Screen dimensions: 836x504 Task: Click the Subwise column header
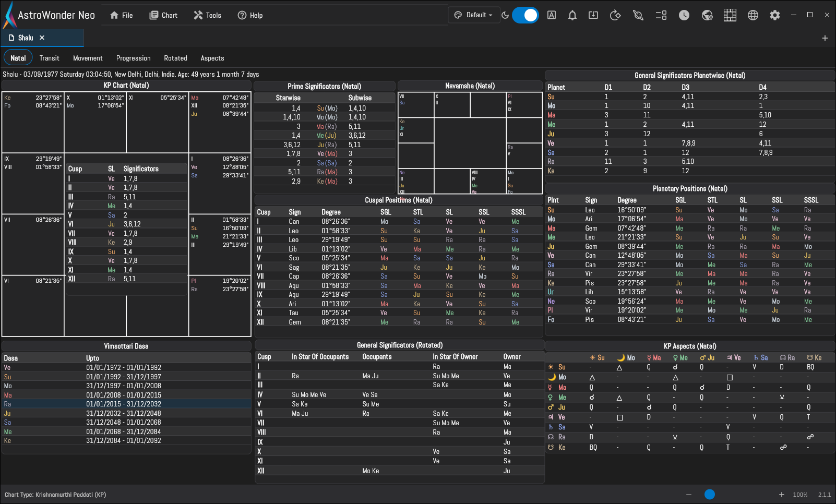360,98
